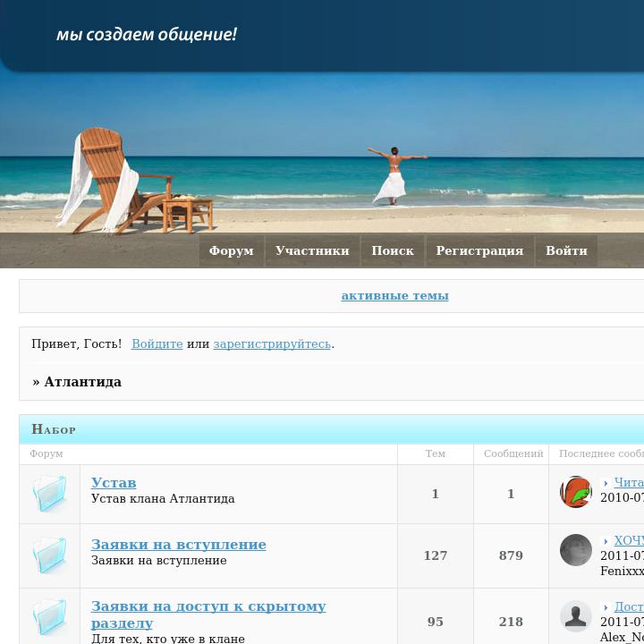Go to Участники in navigation bar
Screen dimensions: 644x644
click(x=312, y=251)
